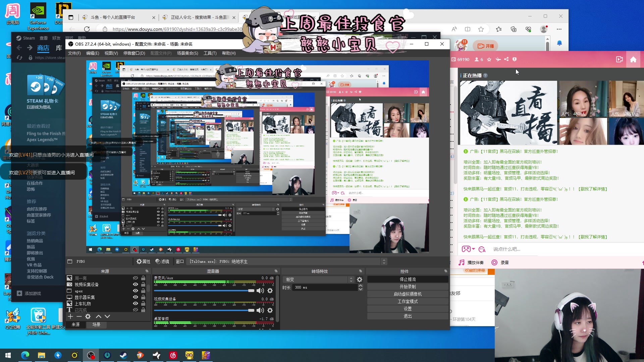This screenshot has height=362, width=644.
Task: Click the 开播 button in Douyu
Action: pos(485,46)
